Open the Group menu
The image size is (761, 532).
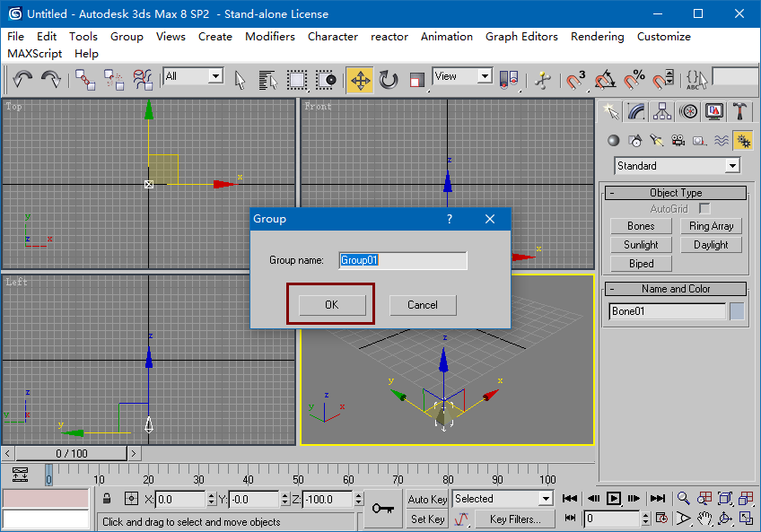pyautogui.click(x=127, y=37)
